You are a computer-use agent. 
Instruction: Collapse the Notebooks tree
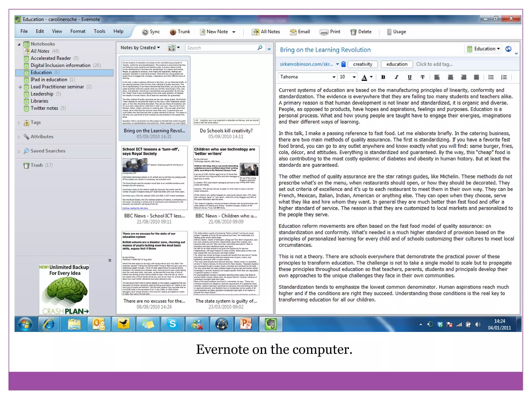[x=19, y=44]
